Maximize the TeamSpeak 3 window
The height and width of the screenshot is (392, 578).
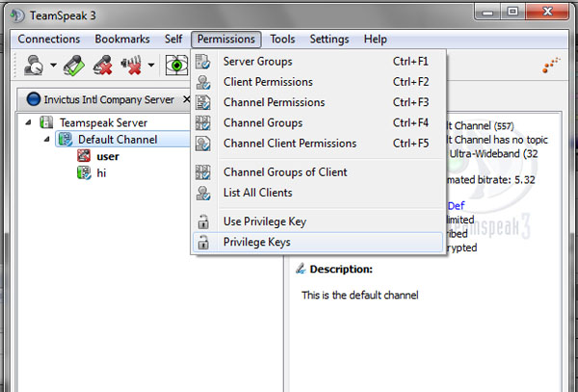point(512,13)
